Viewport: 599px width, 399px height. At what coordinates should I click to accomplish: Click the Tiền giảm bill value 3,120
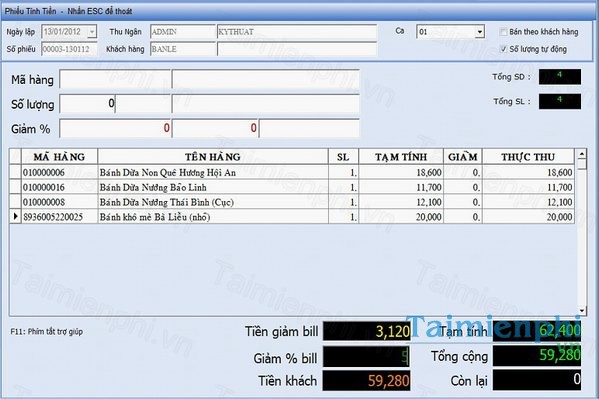tap(367, 331)
